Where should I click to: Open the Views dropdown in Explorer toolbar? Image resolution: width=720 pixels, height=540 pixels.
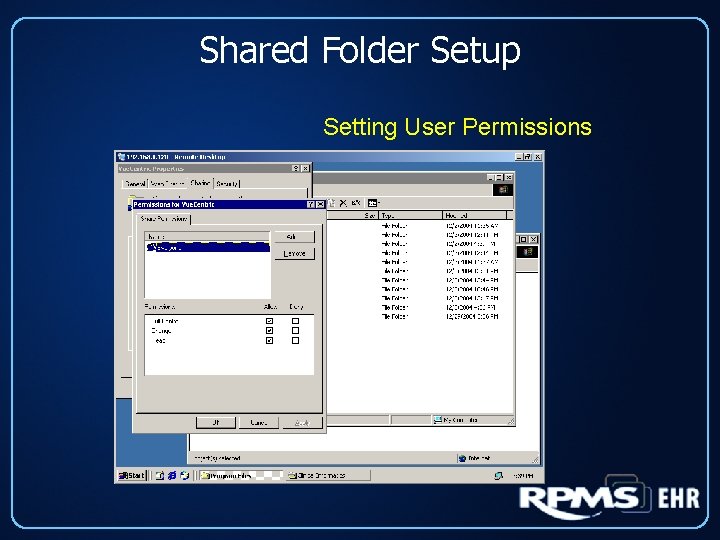(x=373, y=202)
